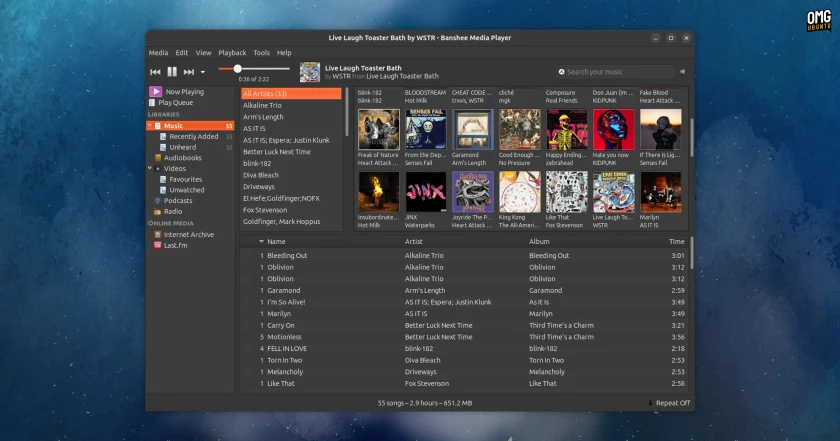
Task: Skip to the next track
Action: tap(189, 72)
